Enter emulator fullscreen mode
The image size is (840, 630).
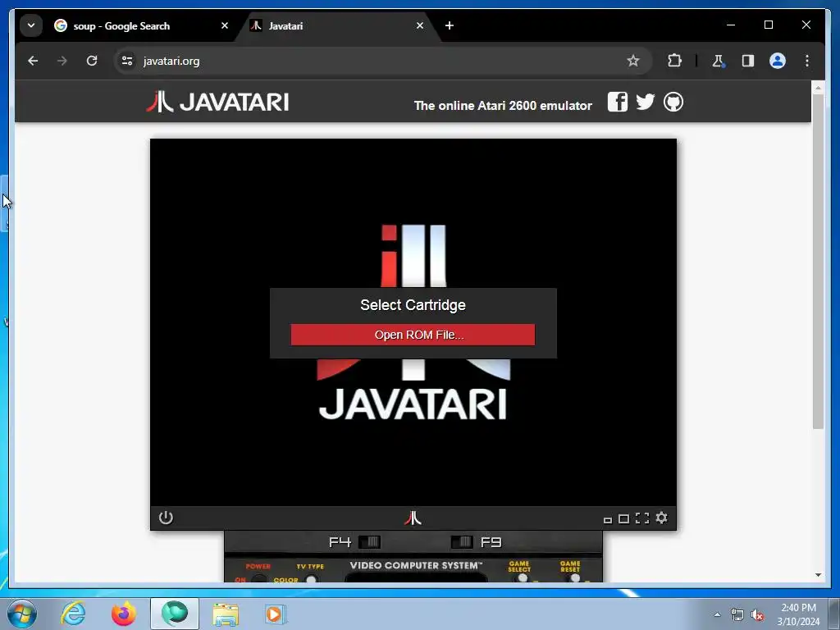click(x=642, y=518)
